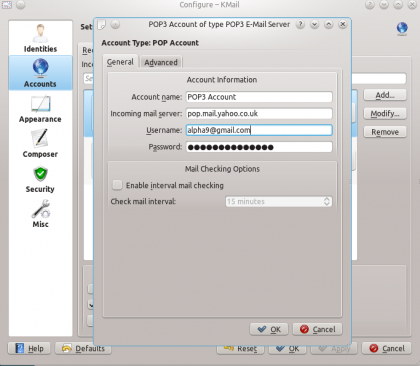Screen dimensions: 420x366
Task: Shade the POP3 dialog using the down-arrow title button
Action: tap(314, 24)
